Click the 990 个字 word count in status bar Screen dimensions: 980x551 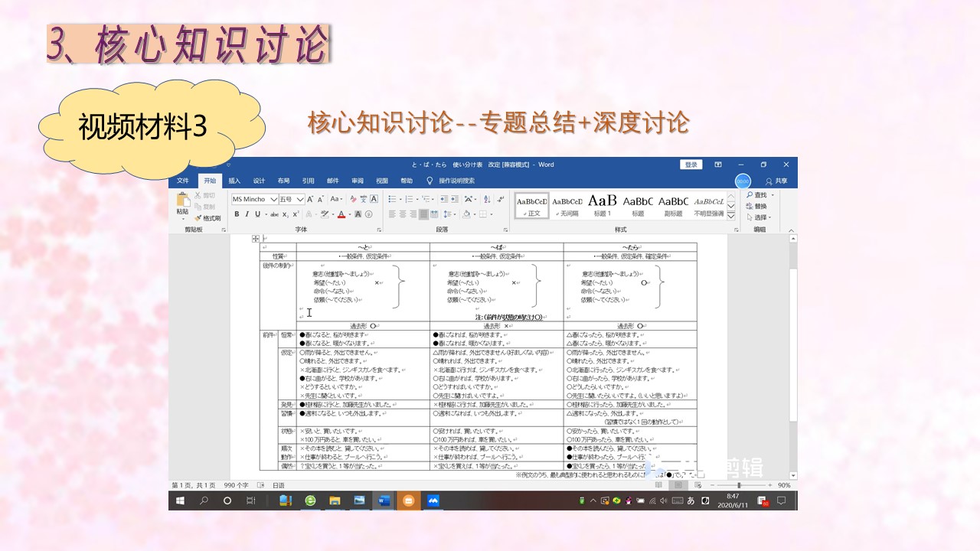237,485
